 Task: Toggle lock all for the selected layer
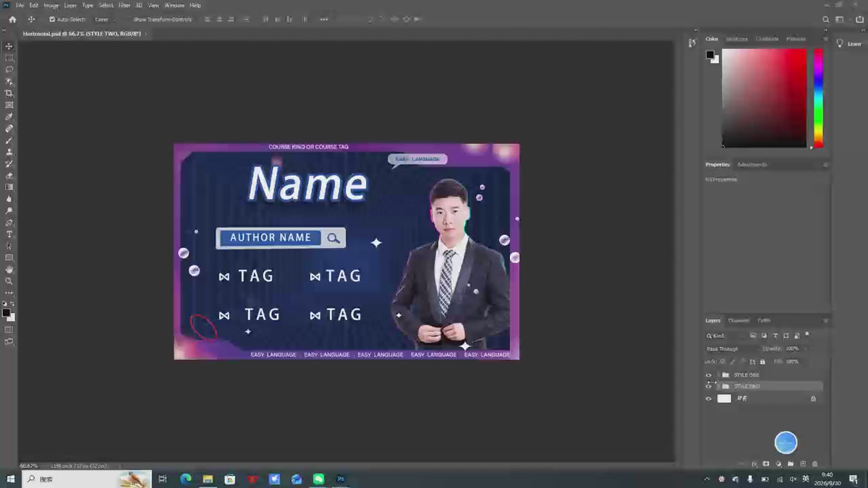[x=763, y=361]
